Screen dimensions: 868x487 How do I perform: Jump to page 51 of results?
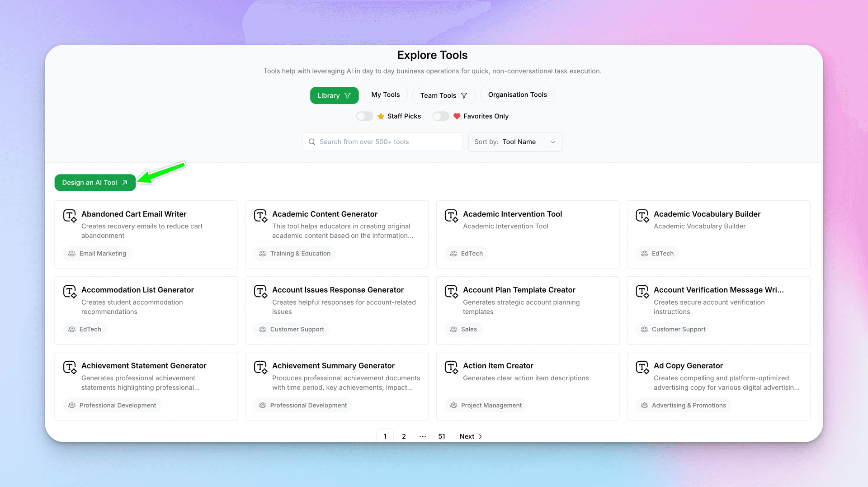click(442, 436)
